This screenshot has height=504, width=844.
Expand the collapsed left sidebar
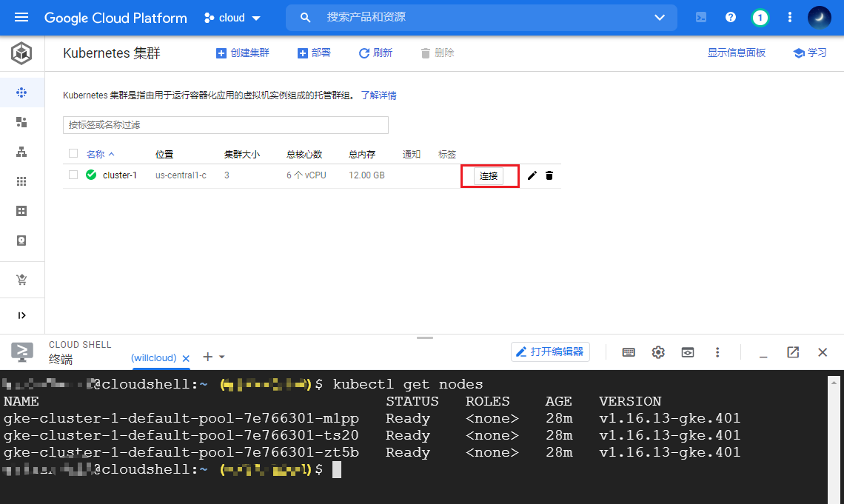click(x=21, y=315)
